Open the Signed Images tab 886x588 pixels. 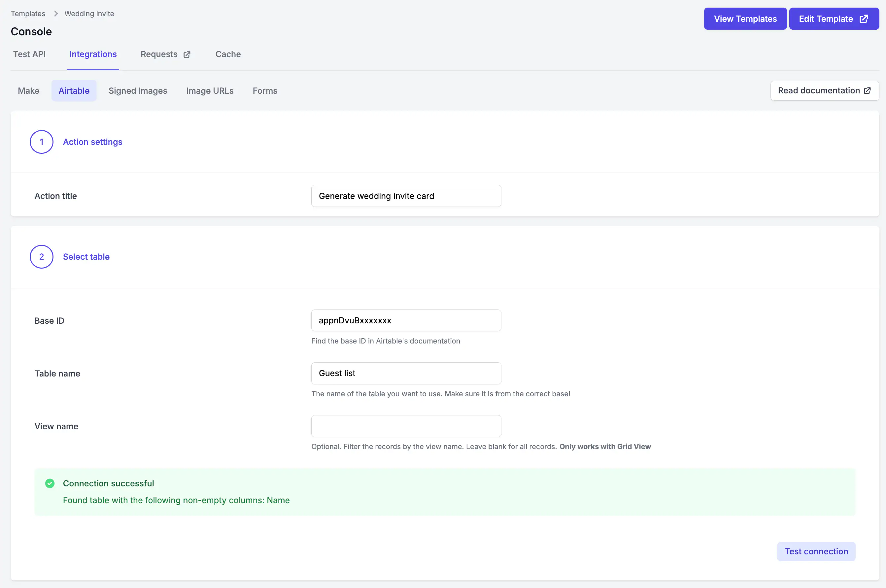(138, 91)
